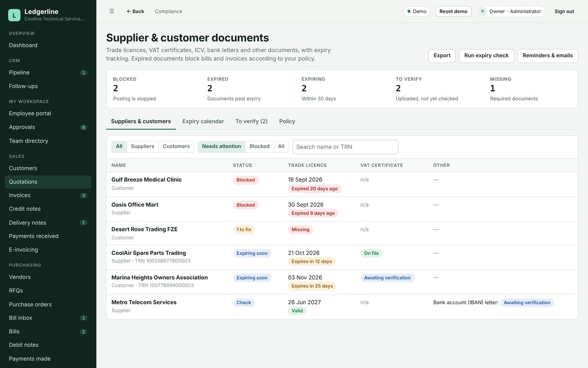
Task: Click the Owner avatar icon
Action: click(x=483, y=11)
